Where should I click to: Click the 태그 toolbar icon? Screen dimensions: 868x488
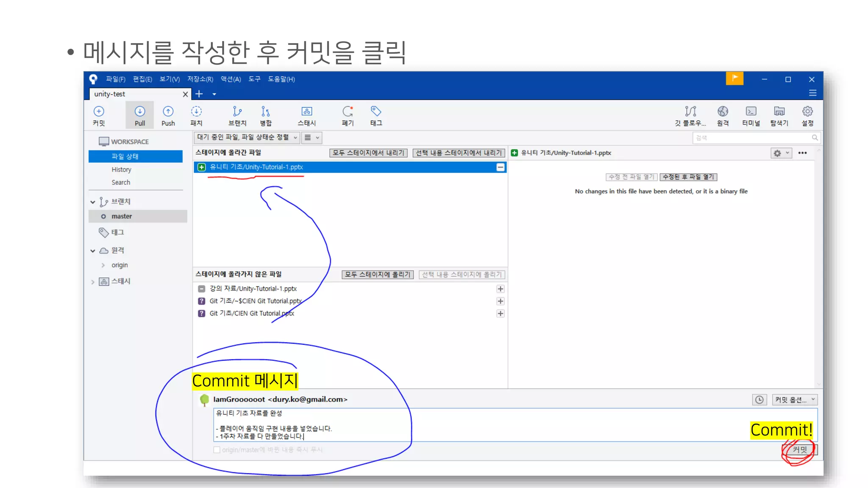point(376,116)
